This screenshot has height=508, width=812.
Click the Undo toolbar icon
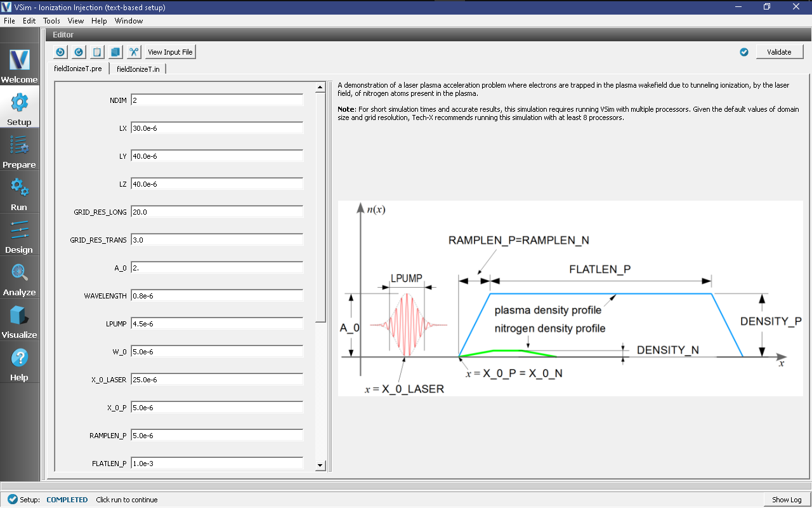click(x=60, y=52)
